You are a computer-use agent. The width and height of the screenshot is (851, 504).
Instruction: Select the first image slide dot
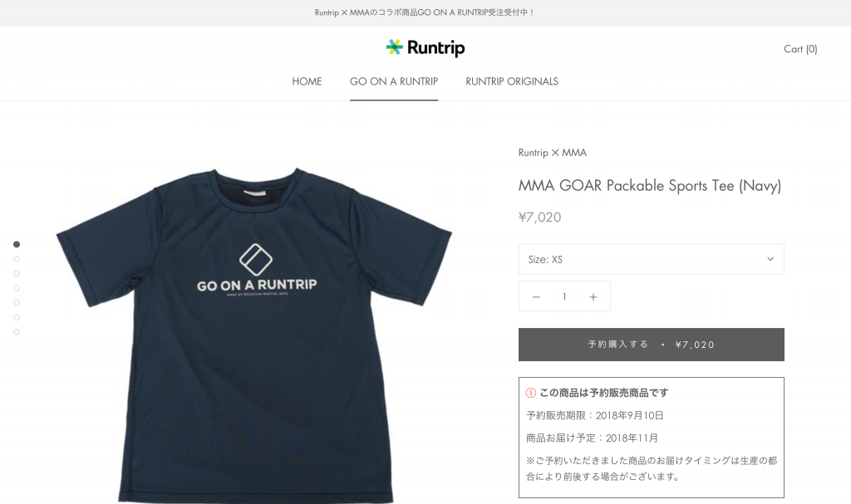17,244
